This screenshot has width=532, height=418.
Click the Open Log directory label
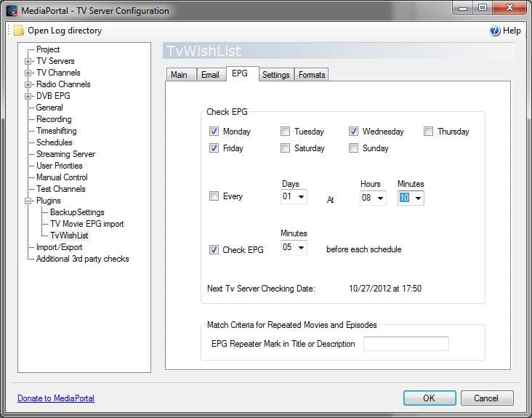coord(65,31)
